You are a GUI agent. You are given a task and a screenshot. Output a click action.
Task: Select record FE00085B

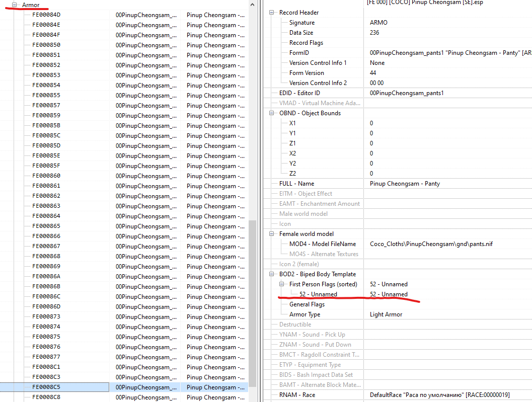pyautogui.click(x=46, y=125)
